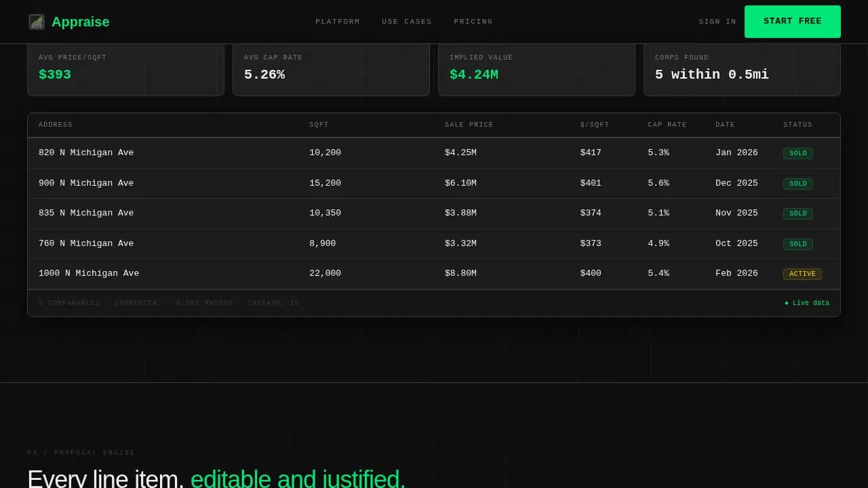Sort by the Address column header
The width and height of the screenshot is (868, 488).
56,125
